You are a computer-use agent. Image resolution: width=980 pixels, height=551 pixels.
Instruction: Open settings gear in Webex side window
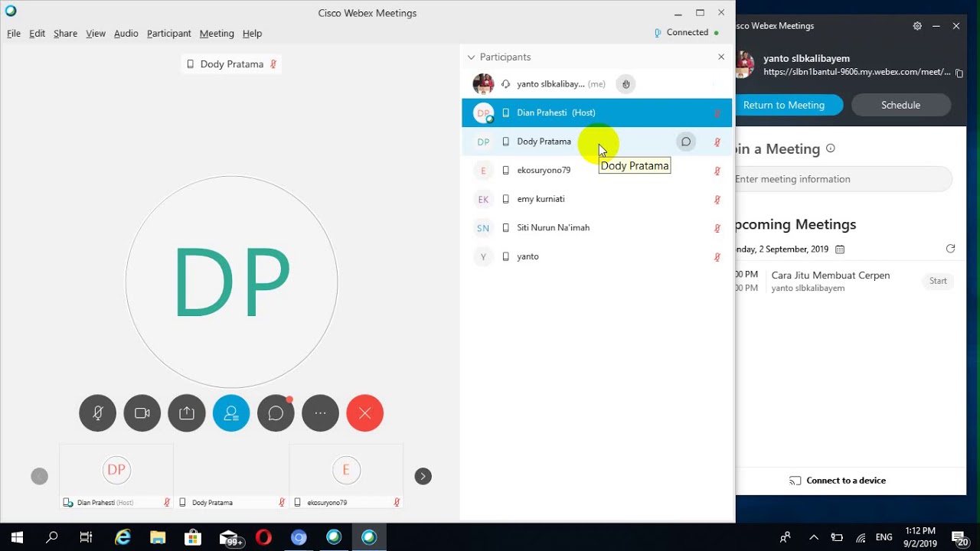[x=917, y=26]
